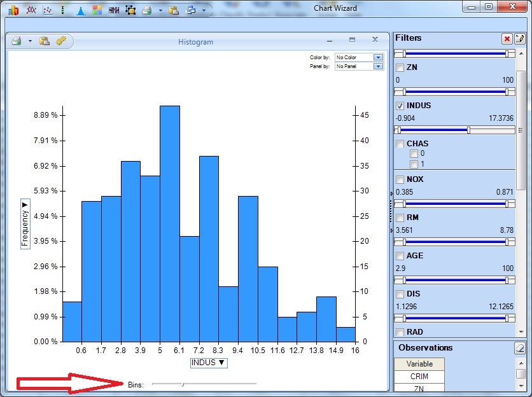
Task: Click the Variable column header in Observations
Action: [419, 364]
